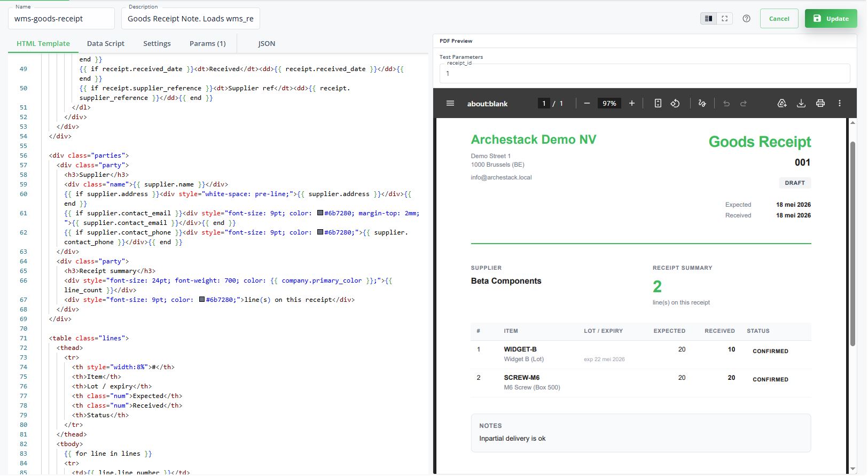Zoom in the PDF preview
This screenshot has width=868, height=476.
point(632,103)
